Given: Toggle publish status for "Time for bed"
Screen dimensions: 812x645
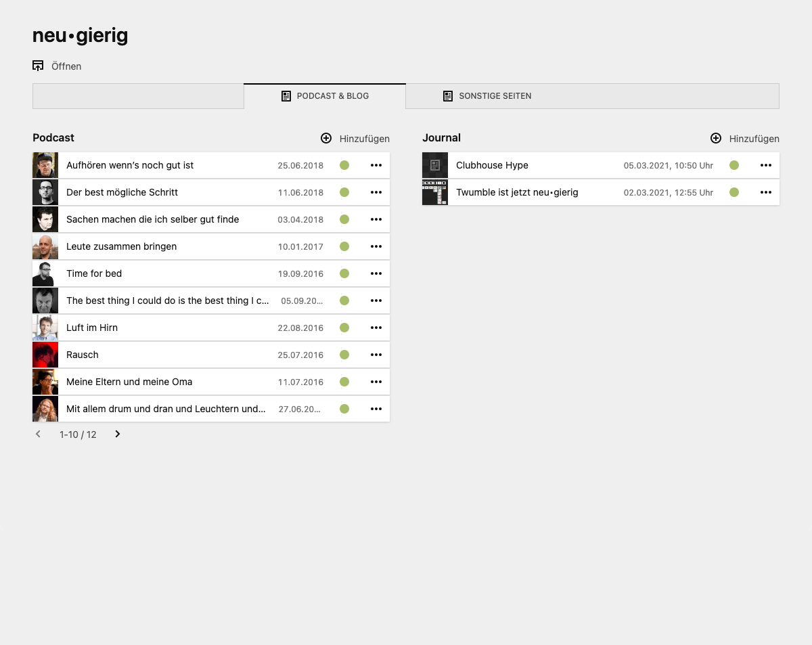Looking at the screenshot, I should [344, 273].
